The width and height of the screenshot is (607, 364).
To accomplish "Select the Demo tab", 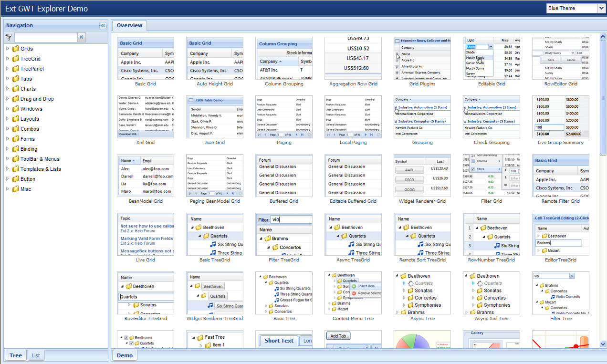I will (125, 355).
